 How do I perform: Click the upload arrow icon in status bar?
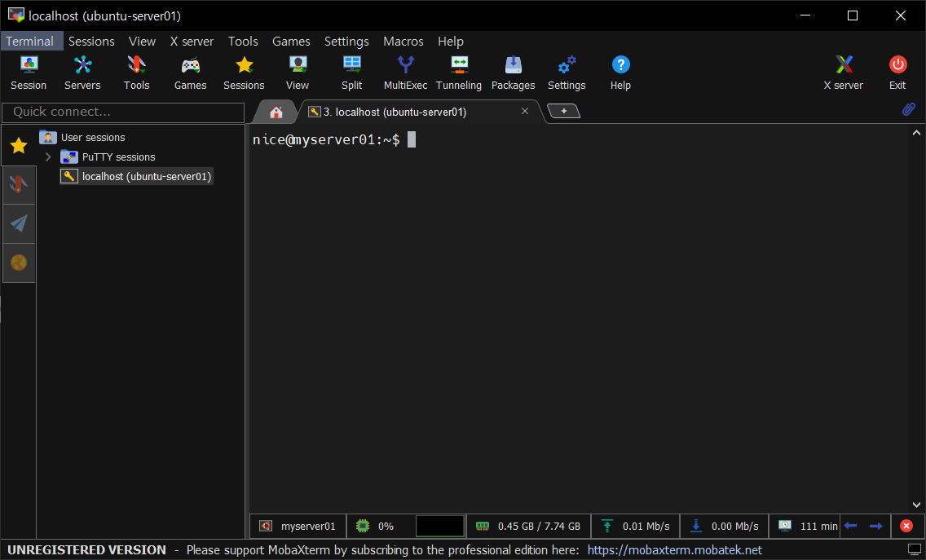pos(606,526)
